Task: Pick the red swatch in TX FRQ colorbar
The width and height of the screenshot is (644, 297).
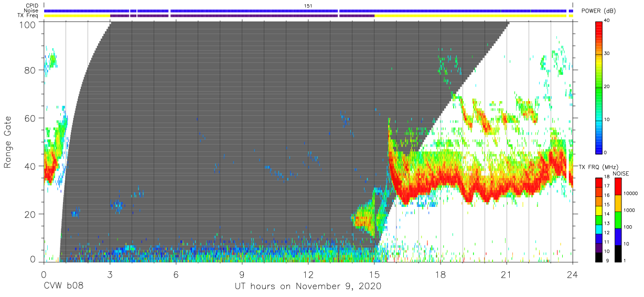Action: pyautogui.click(x=599, y=183)
